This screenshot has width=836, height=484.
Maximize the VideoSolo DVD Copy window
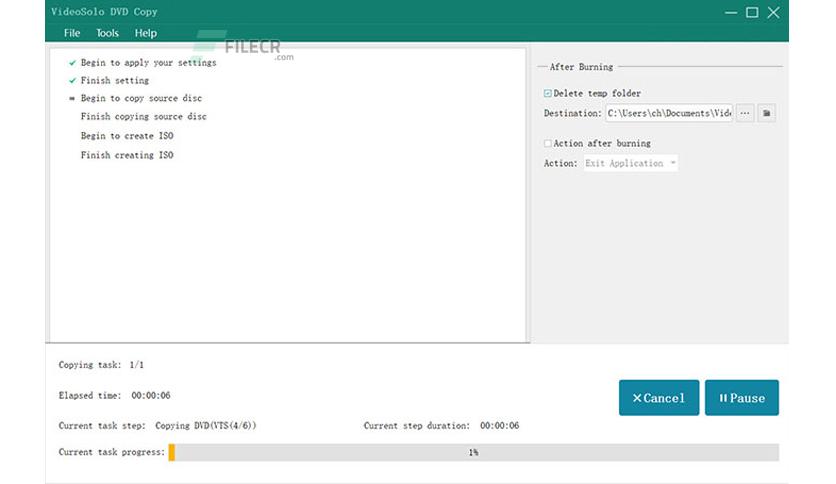tap(752, 12)
